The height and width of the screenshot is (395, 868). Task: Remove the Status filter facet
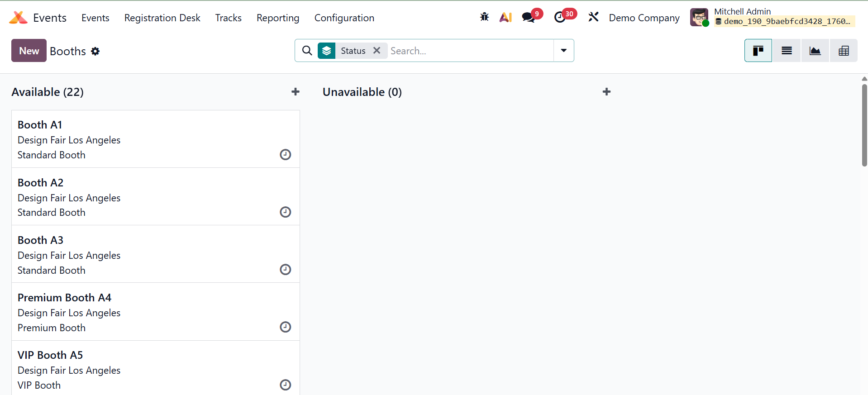pos(377,51)
